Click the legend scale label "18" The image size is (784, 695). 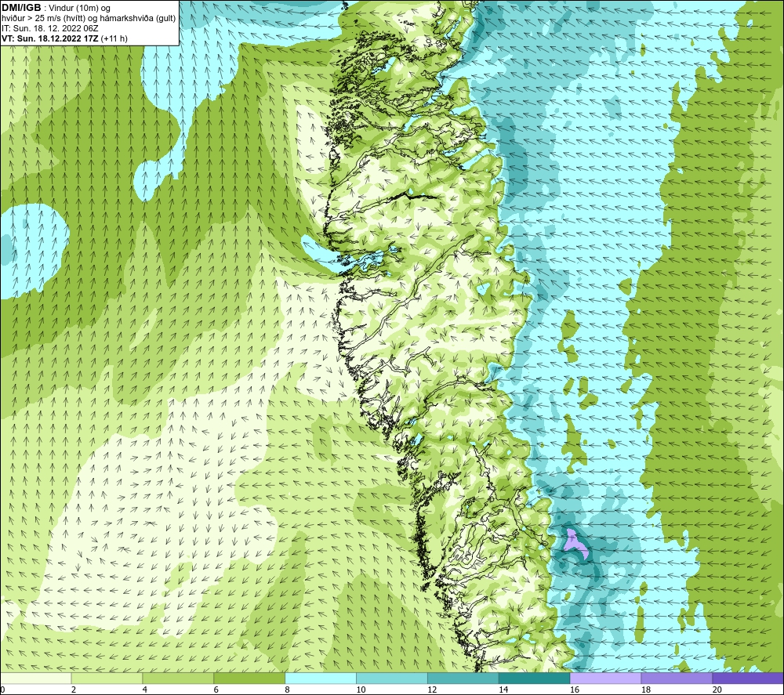645,690
